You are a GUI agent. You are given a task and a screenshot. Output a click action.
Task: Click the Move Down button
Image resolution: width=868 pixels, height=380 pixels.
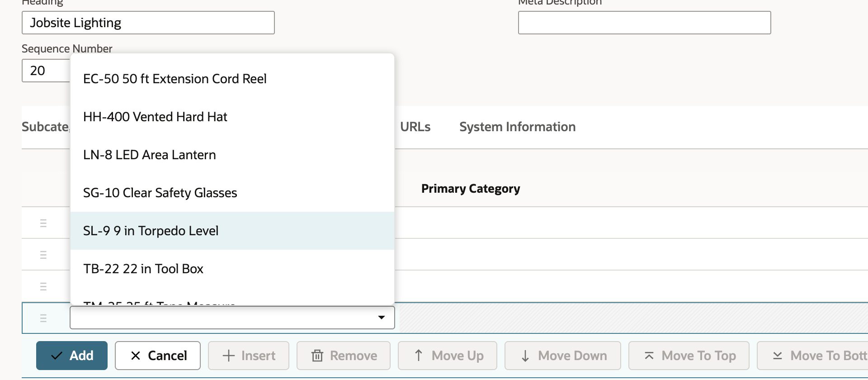[563, 356]
